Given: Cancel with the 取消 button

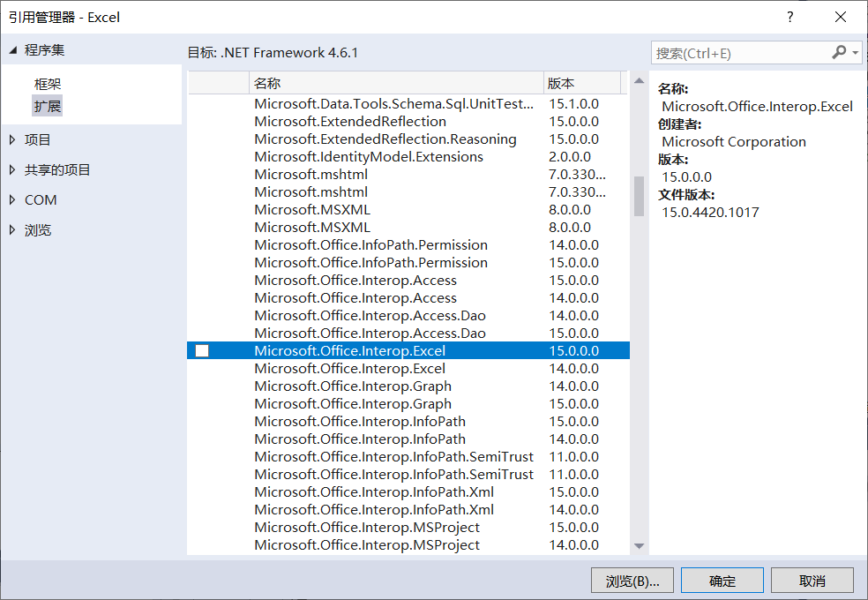Looking at the screenshot, I should point(812,581).
